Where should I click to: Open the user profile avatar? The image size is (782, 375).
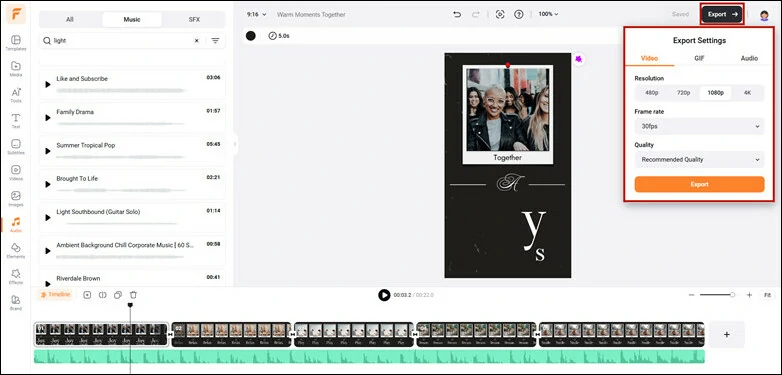point(764,15)
